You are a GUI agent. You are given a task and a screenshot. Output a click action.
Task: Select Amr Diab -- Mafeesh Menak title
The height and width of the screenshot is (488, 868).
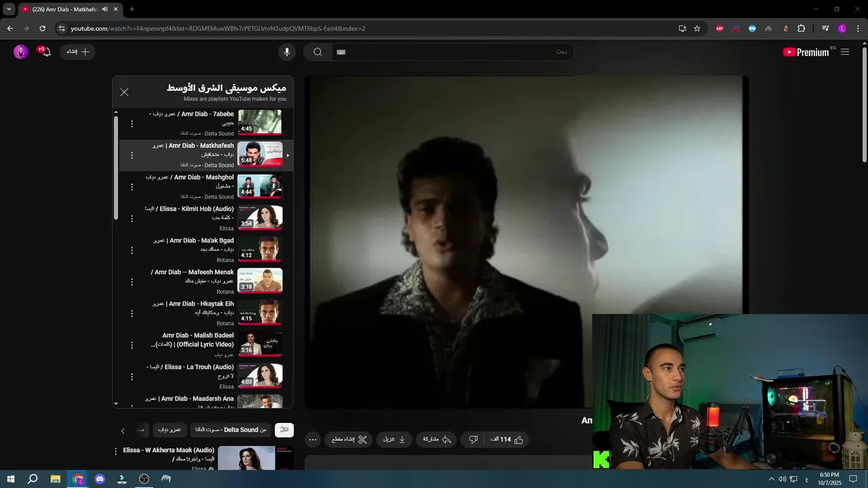192,277
